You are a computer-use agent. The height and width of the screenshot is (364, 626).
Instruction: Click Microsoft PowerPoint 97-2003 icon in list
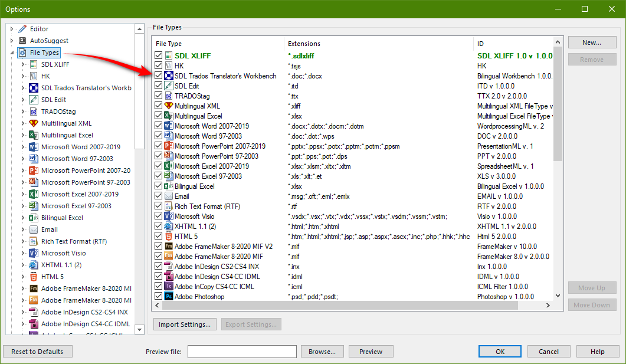(x=169, y=156)
